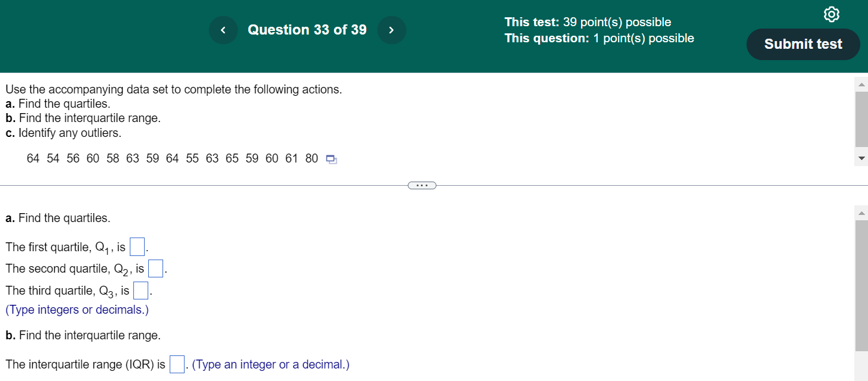
Task: Select the Q3 third quartile answer box
Action: [x=140, y=290]
